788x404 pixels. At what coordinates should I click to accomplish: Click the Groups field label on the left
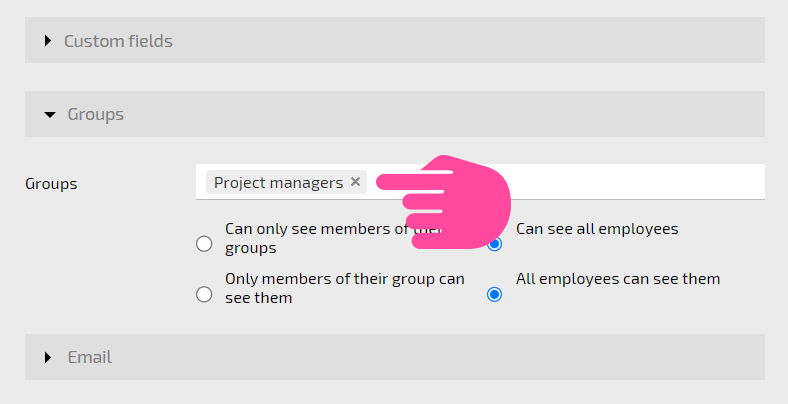click(51, 184)
